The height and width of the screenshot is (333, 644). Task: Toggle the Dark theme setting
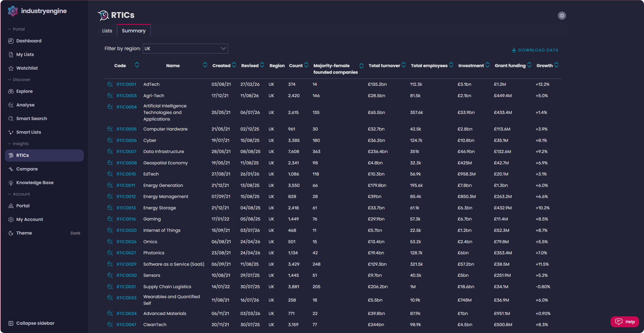44,233
